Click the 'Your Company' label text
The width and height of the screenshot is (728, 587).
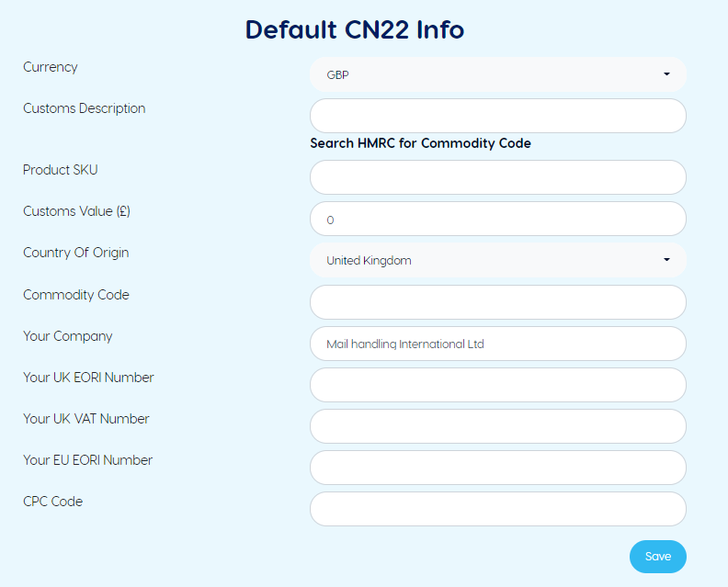coord(67,336)
